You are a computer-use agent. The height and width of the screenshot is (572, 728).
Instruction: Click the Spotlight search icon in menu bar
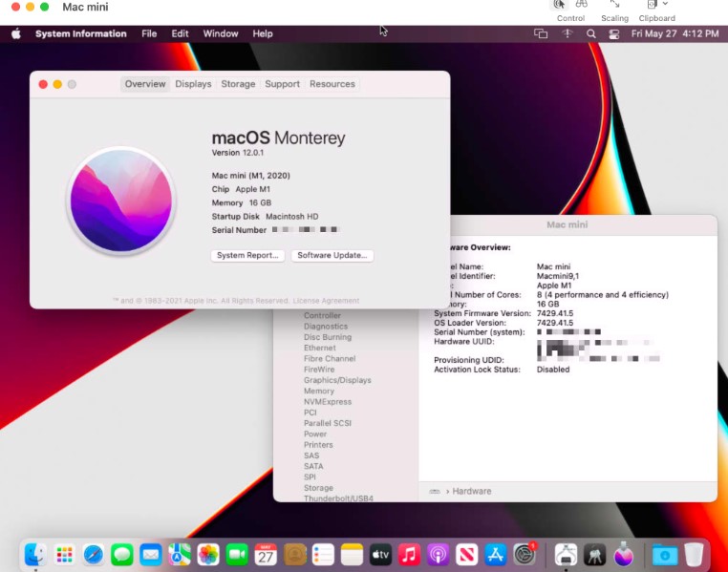tap(590, 33)
